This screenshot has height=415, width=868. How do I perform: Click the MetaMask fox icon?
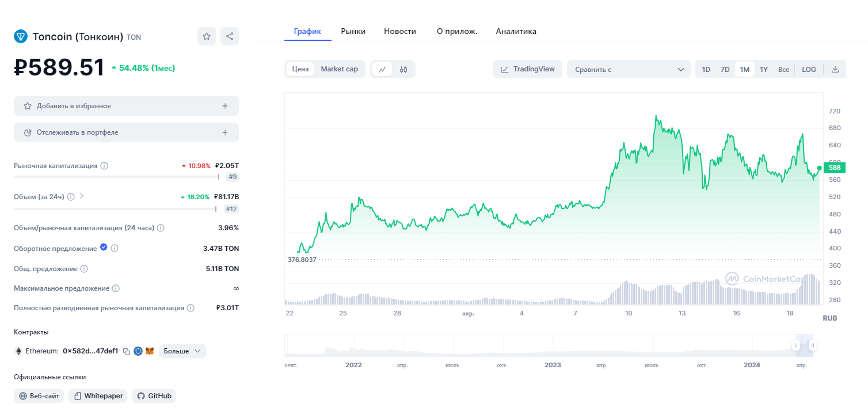[150, 351]
